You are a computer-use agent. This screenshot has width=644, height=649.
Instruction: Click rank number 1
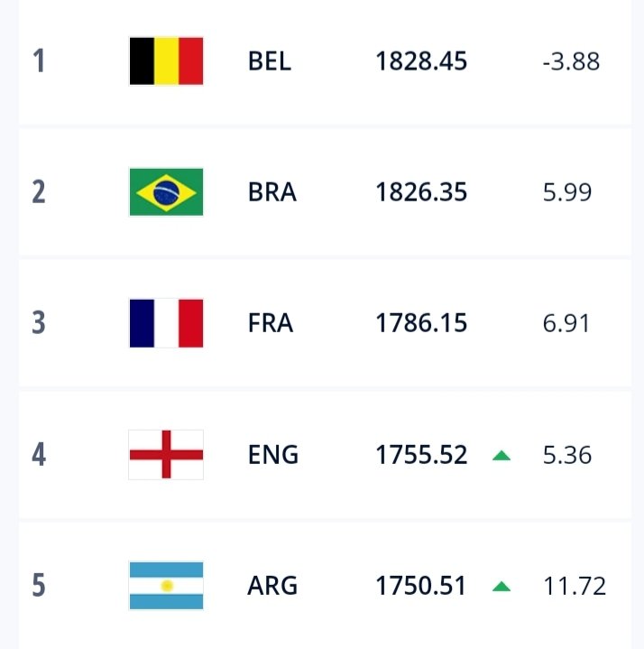[x=39, y=61]
